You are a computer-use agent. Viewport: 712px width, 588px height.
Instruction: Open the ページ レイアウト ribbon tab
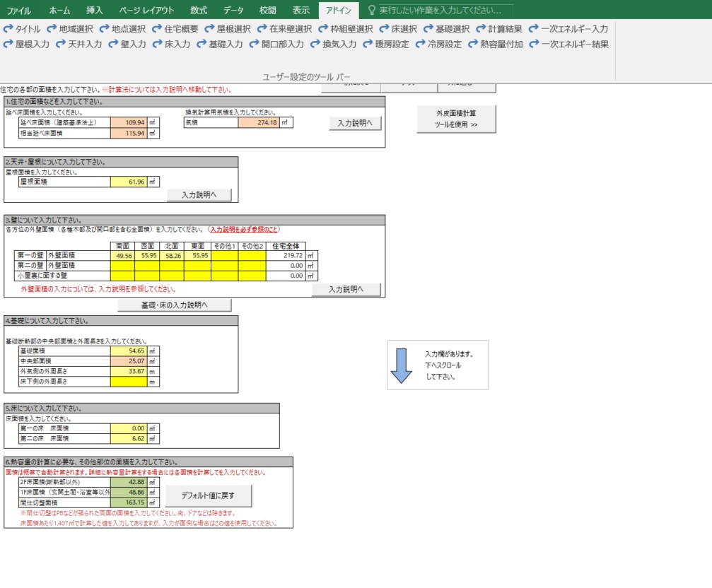coord(146,11)
